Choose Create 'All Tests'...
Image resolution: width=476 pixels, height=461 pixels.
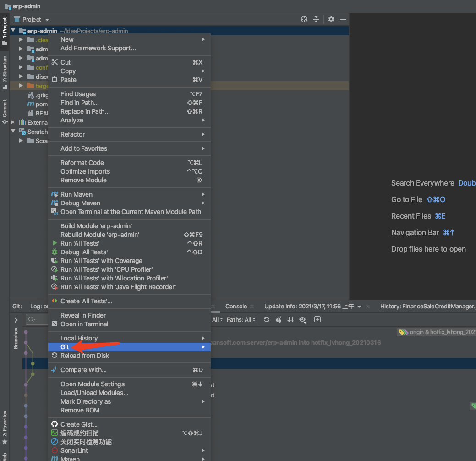point(129,301)
